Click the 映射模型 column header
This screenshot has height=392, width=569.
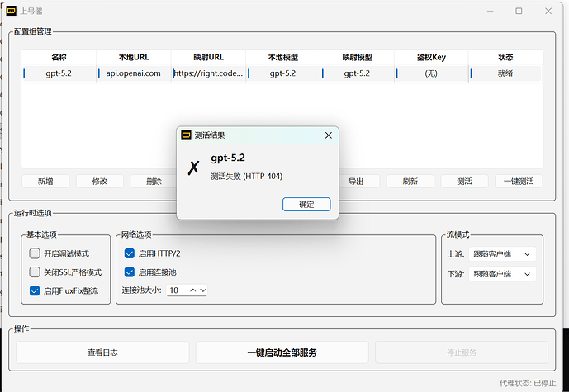coord(357,57)
